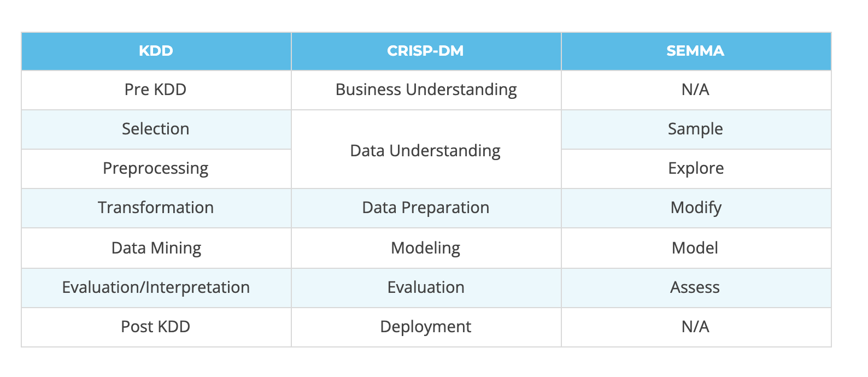Click the Selection cell
Image resolution: width=868 pixels, height=377 pixels.
[156, 129]
